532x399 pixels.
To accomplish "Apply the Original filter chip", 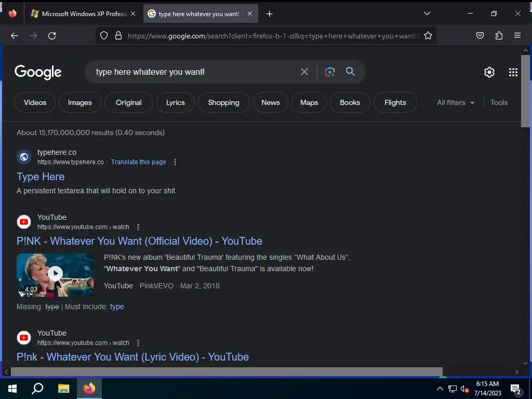I will (129, 102).
